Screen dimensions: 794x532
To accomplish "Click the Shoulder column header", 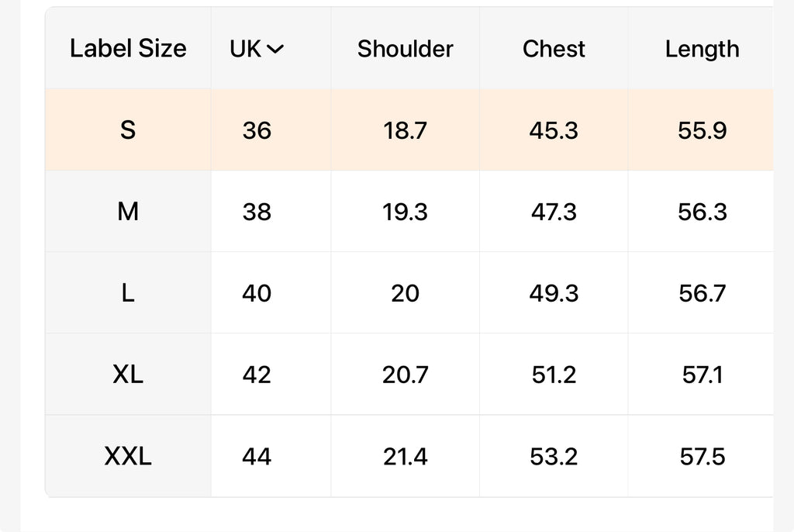I will tap(405, 49).
